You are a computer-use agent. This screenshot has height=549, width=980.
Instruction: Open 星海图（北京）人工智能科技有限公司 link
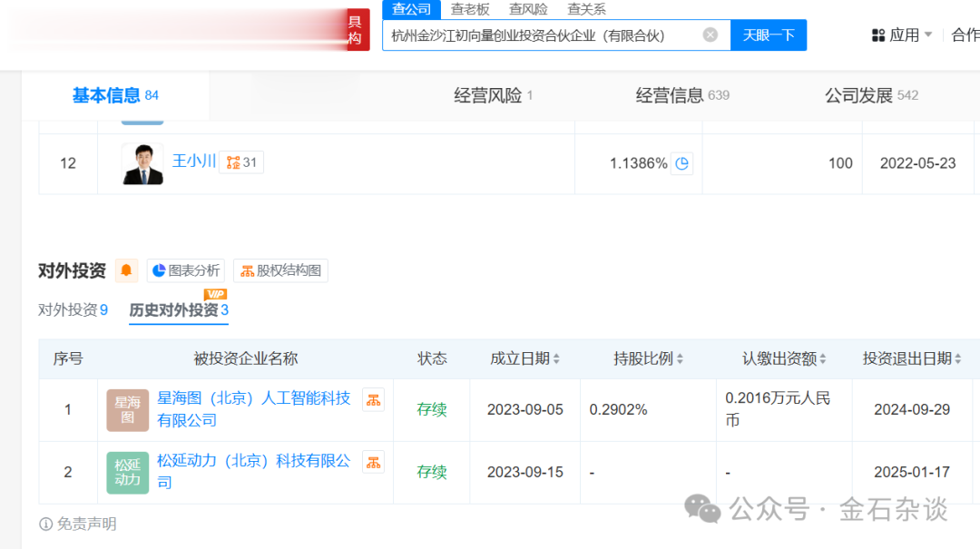click(x=254, y=409)
